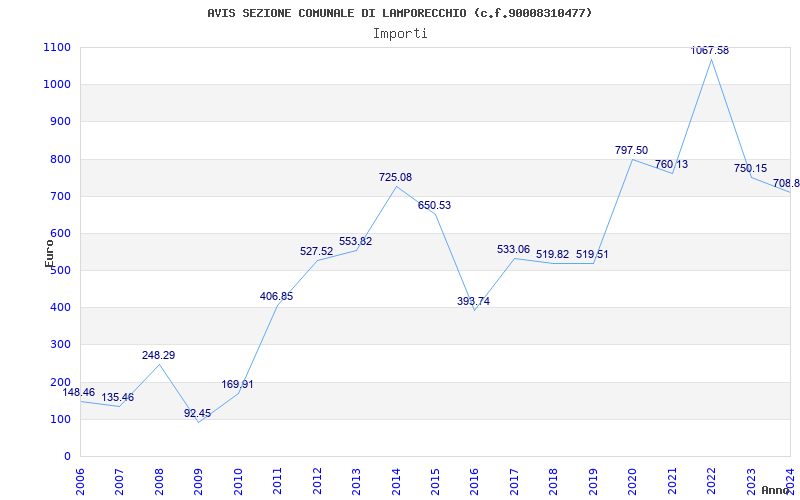Click the 2015 year tick label
This screenshot has height=500, width=800.
point(435,482)
